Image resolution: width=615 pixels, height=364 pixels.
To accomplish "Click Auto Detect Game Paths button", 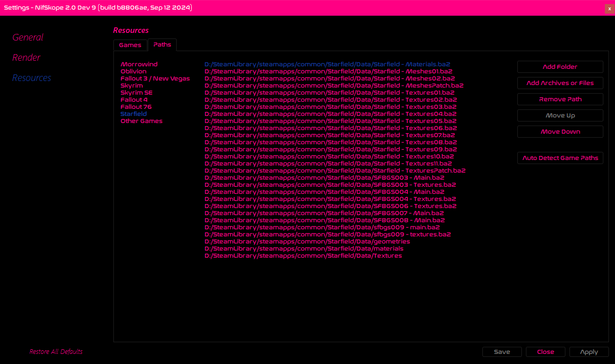I will 560,158.
